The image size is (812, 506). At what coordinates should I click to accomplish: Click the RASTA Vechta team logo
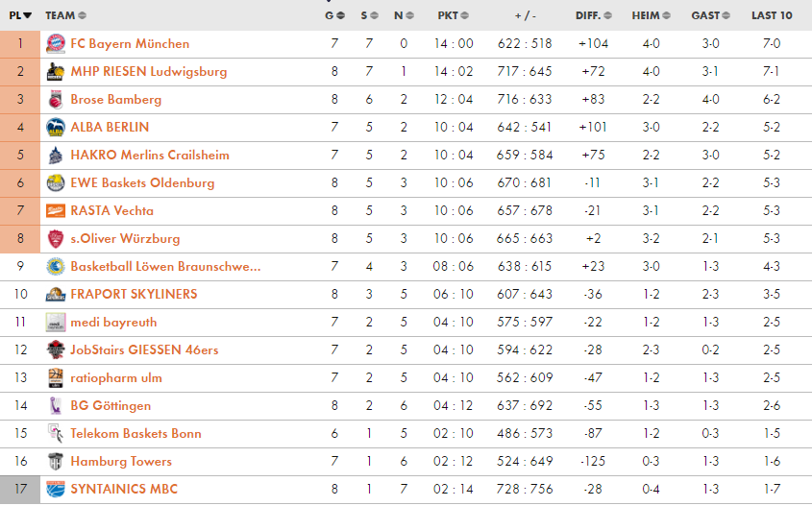(55, 210)
